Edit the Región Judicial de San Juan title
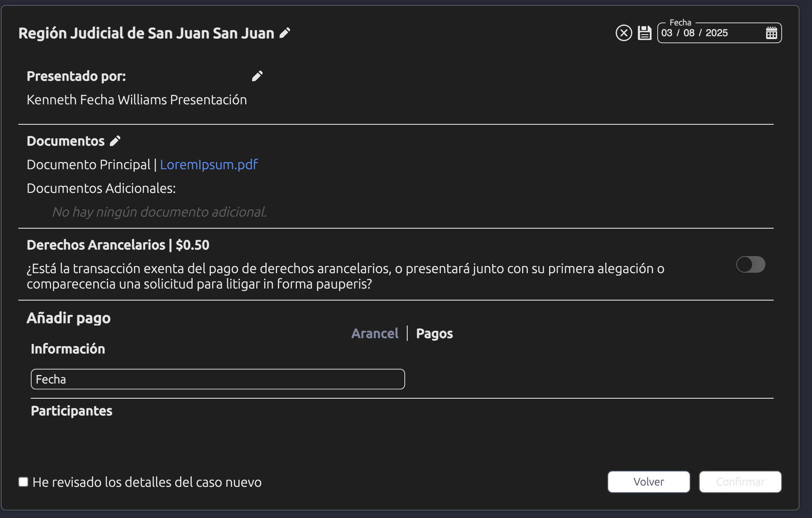Image resolution: width=812 pixels, height=518 pixels. pos(285,33)
